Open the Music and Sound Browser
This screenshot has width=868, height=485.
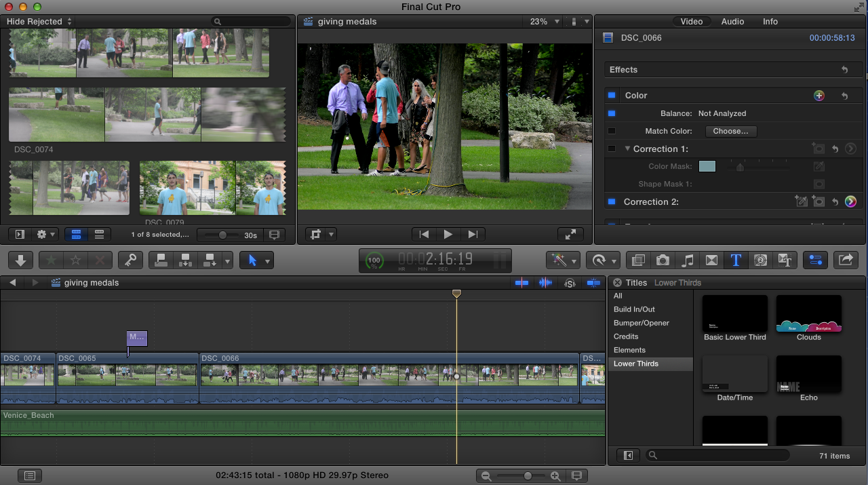687,260
